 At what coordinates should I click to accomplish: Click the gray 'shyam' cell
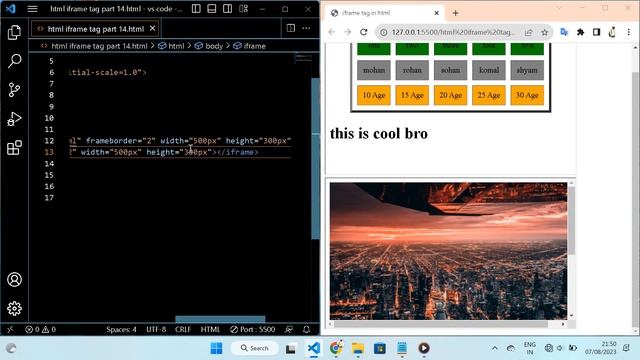tap(527, 70)
